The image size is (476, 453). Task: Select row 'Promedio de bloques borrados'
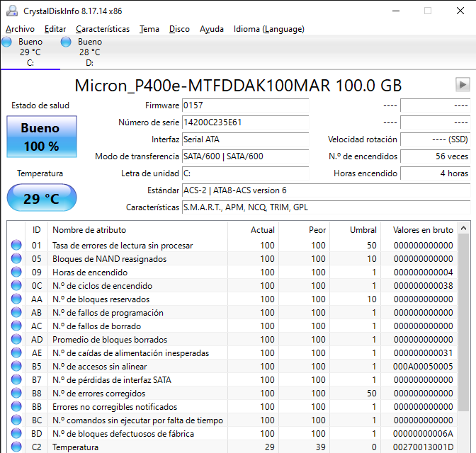(232, 340)
